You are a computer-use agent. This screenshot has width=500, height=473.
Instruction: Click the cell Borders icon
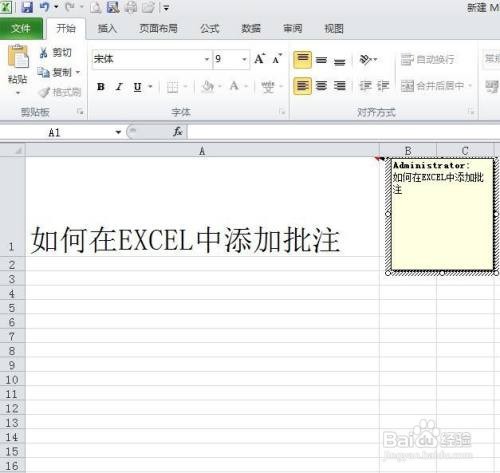173,87
